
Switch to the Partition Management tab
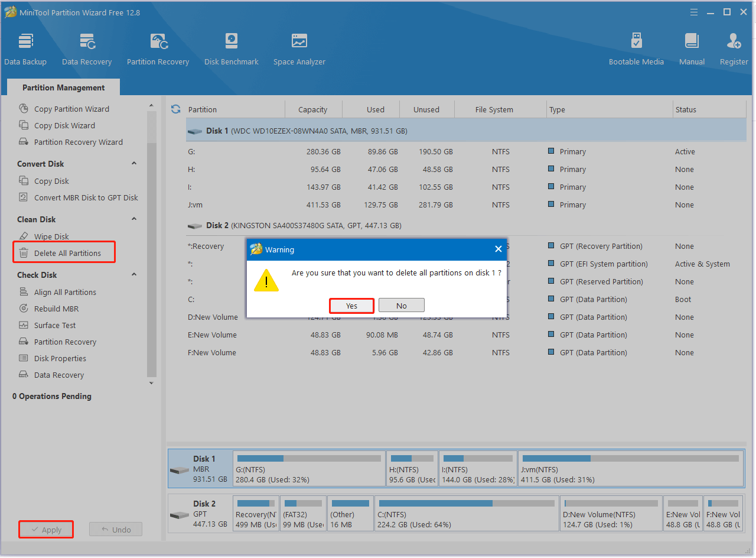click(x=64, y=87)
